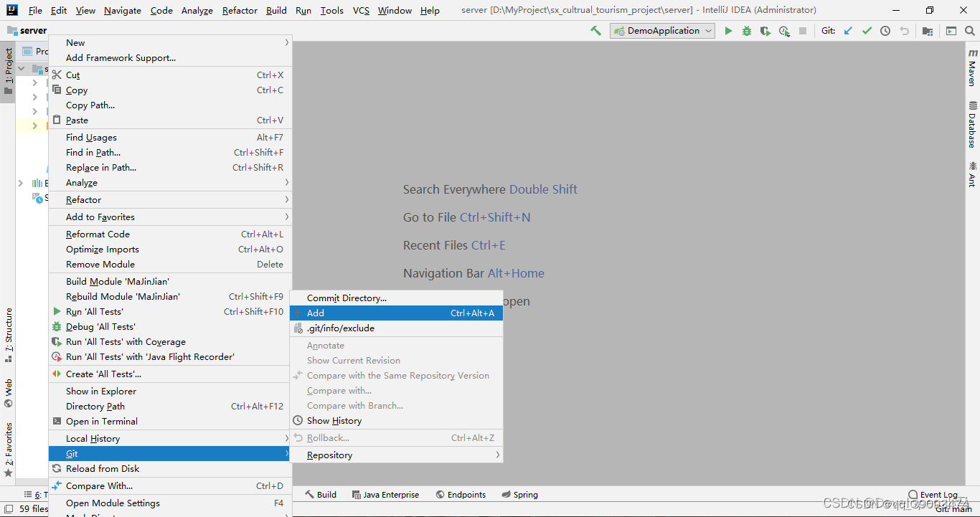Open the Spring tool tab
Screen dimensions: 980x517
coord(519,495)
